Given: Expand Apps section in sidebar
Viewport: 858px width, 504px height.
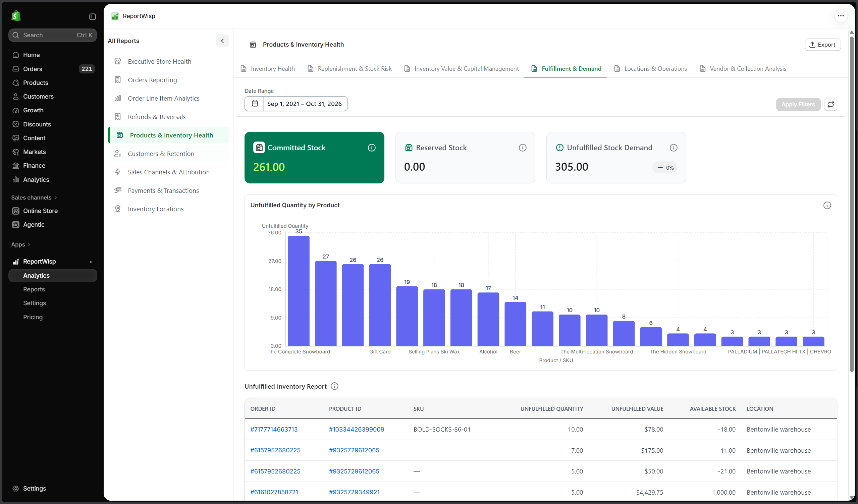Looking at the screenshot, I should (21, 244).
